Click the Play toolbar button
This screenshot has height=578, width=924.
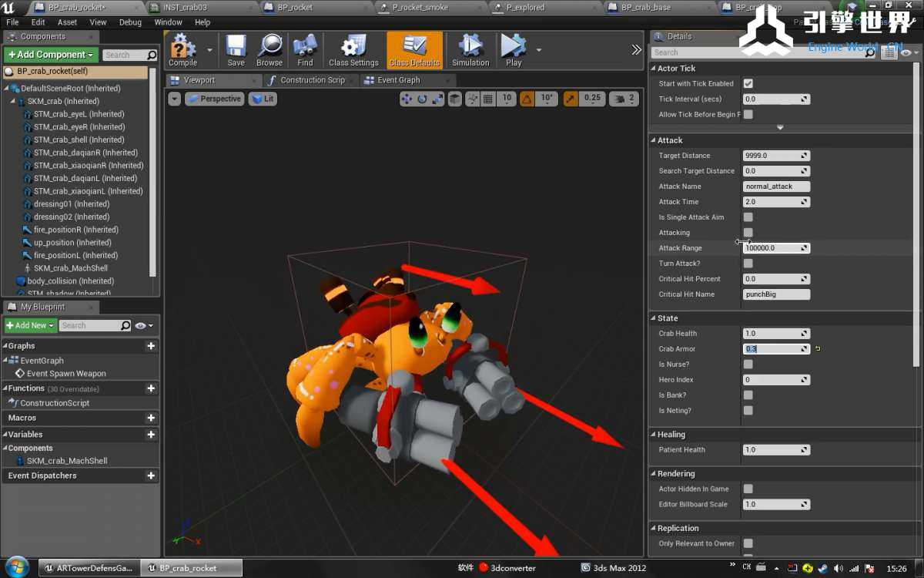(x=514, y=50)
